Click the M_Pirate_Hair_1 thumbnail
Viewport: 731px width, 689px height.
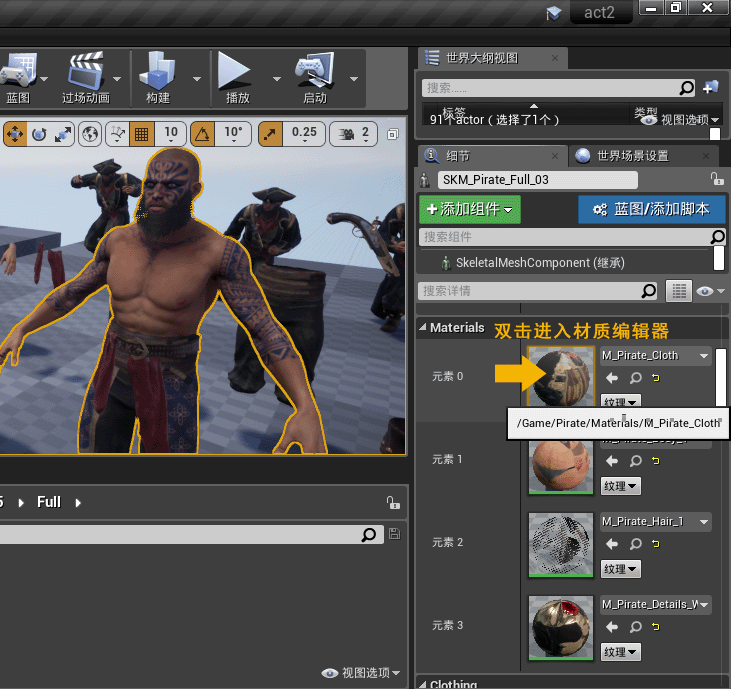point(561,545)
